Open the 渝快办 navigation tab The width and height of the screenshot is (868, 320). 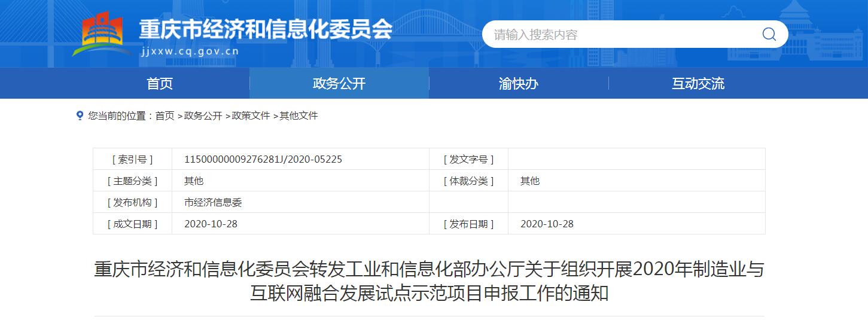coord(519,83)
